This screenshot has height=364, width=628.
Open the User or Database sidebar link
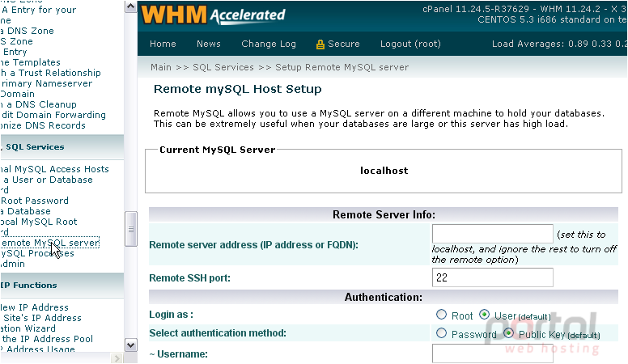pyautogui.click(x=47, y=180)
